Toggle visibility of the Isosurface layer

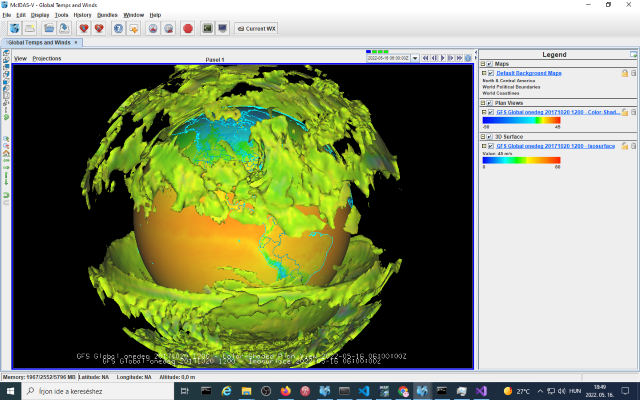click(491, 146)
